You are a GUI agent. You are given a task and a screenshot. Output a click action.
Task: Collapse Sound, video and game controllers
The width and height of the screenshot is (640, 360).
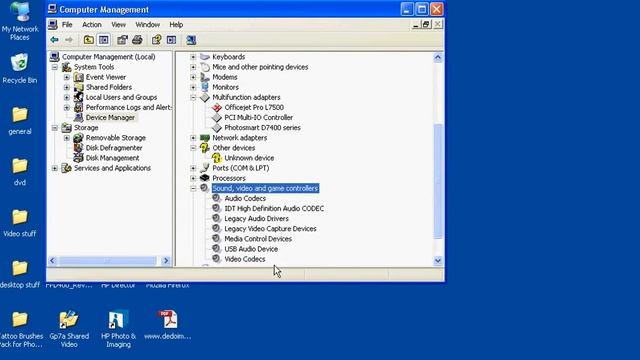coord(193,188)
